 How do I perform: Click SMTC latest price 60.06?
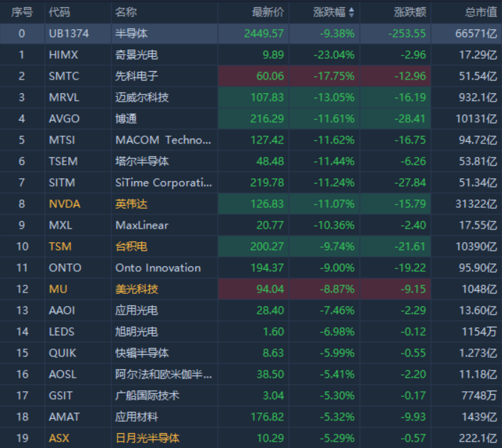[270, 76]
